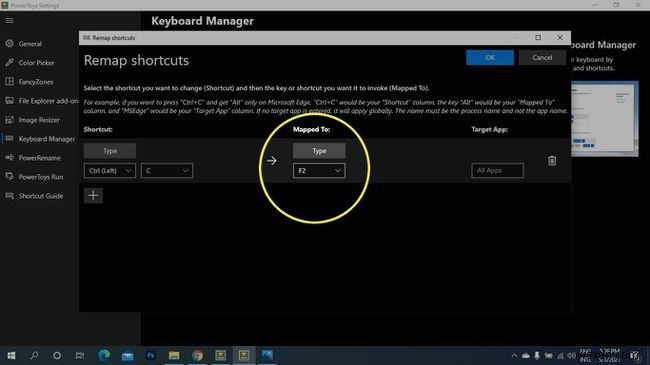Image resolution: width=650 pixels, height=365 pixels.
Task: Open PowerRename settings
Action: (x=39, y=158)
